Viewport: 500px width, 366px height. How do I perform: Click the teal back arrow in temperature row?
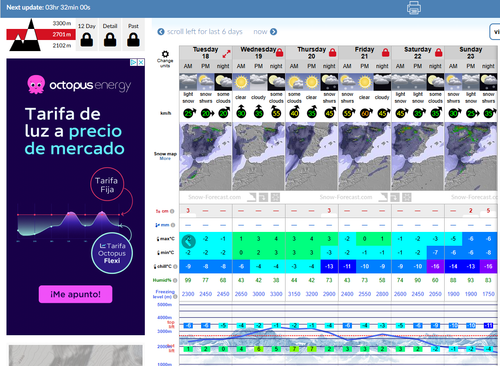pos(188,241)
